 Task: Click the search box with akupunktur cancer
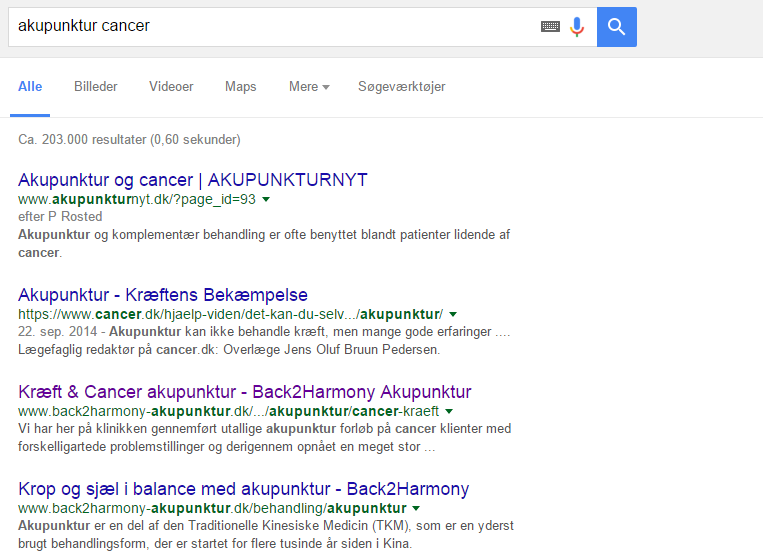coord(270,27)
